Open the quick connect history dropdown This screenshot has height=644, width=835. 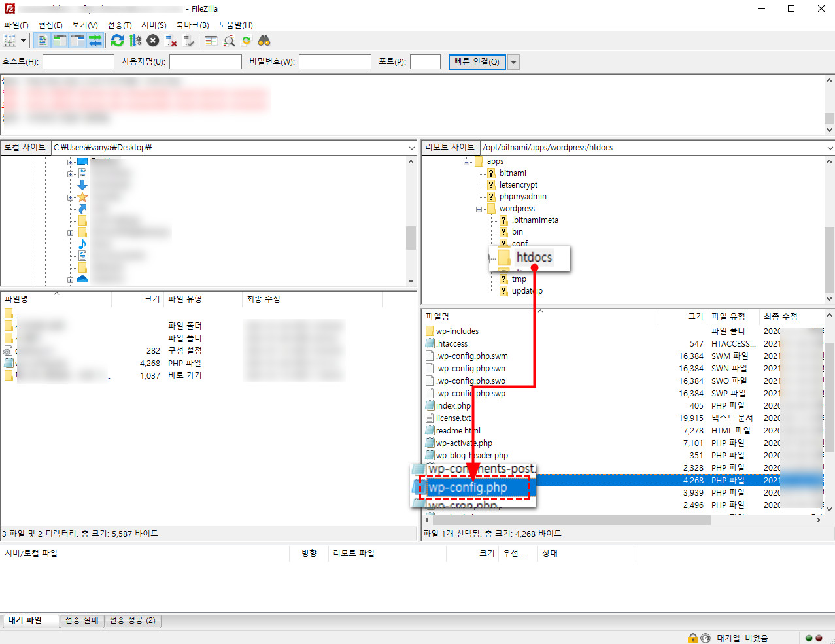tap(513, 62)
